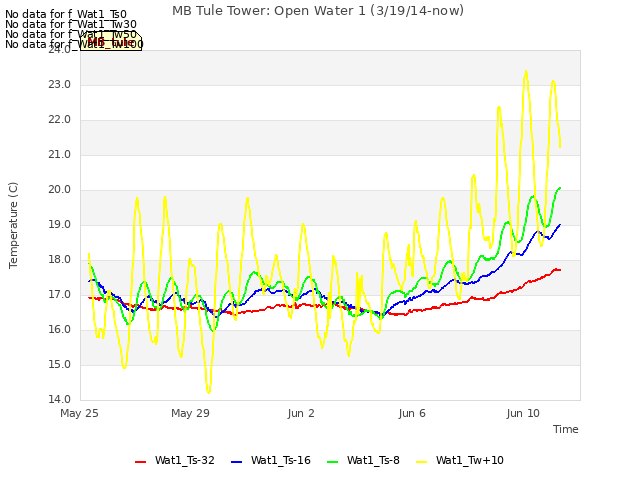The image size is (640, 480).
Task: Click the yellow Wat1_Tw+10 legend swatch
Action: (421, 462)
